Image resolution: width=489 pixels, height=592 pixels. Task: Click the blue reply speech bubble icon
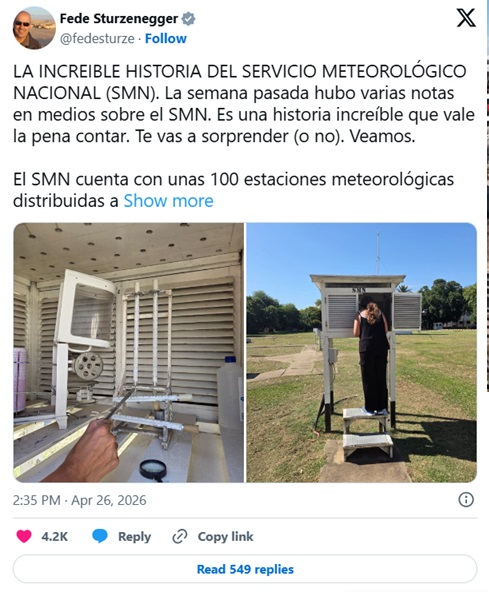pos(100,536)
